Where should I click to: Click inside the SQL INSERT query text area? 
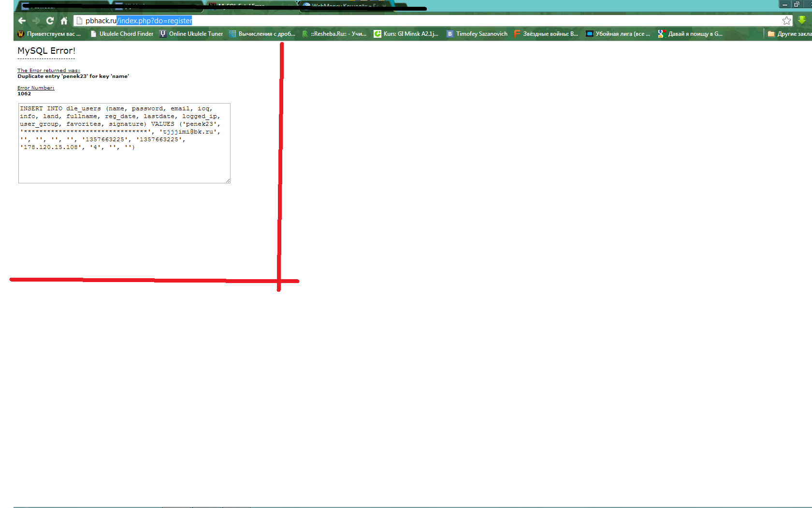tap(124, 143)
